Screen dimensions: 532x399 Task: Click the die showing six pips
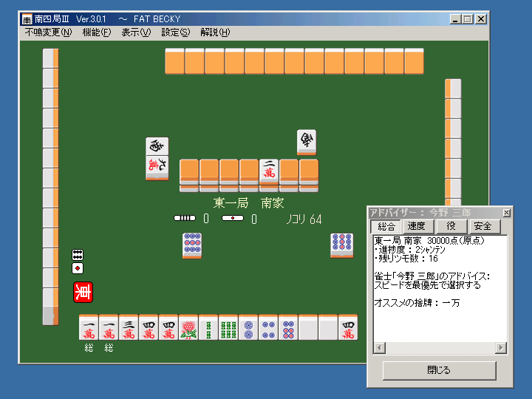click(x=78, y=255)
